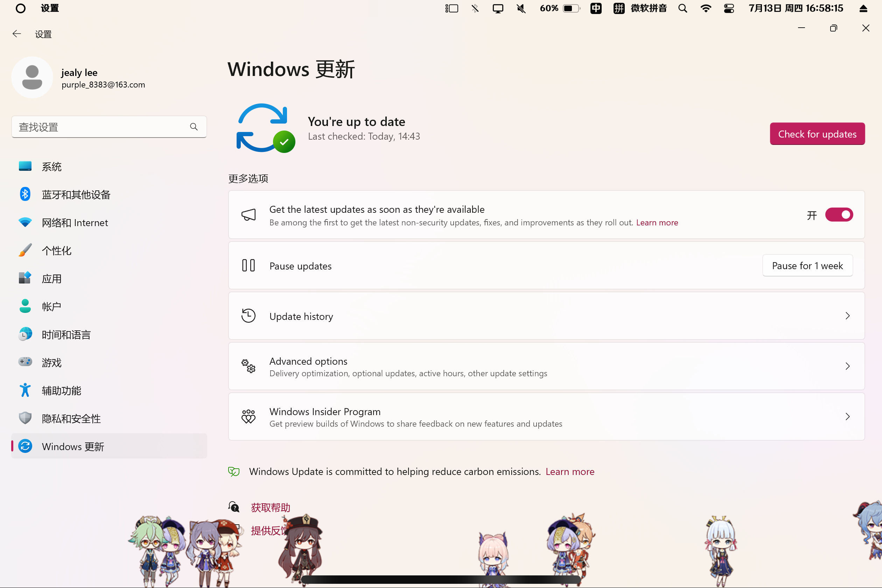Click the clock icon for Update history
882x588 pixels.
[x=248, y=316]
